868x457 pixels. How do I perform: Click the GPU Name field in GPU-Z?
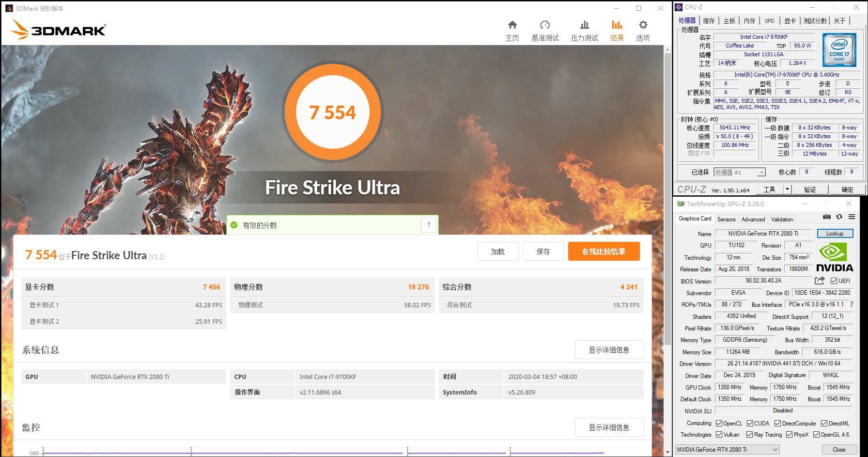click(x=763, y=234)
